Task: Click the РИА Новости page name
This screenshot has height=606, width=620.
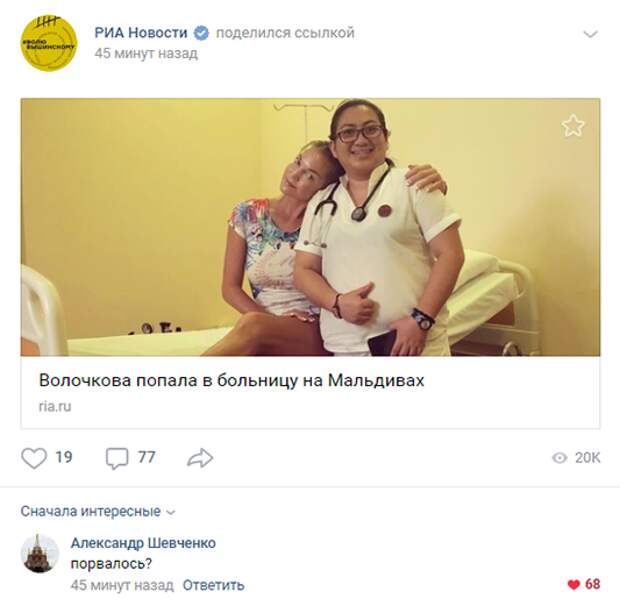Action: point(141,33)
